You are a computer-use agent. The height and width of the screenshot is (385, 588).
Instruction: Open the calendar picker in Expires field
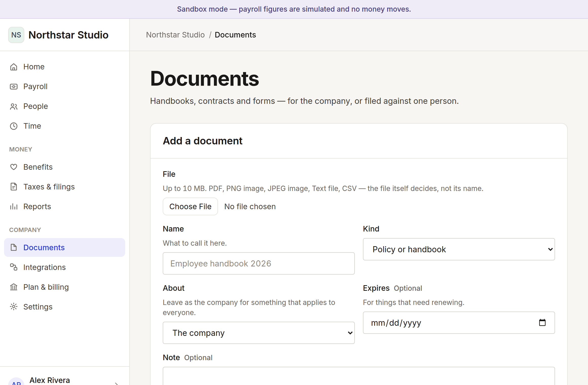pyautogui.click(x=542, y=322)
